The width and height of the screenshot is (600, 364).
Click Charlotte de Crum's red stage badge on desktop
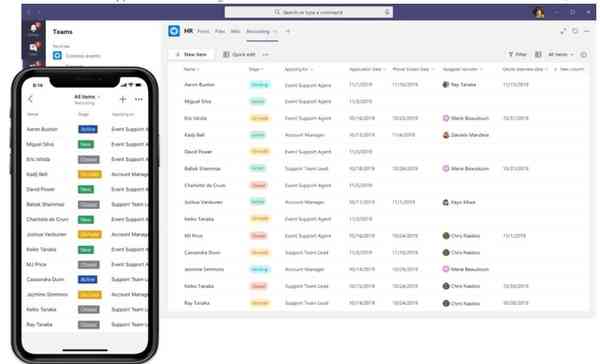point(259,185)
